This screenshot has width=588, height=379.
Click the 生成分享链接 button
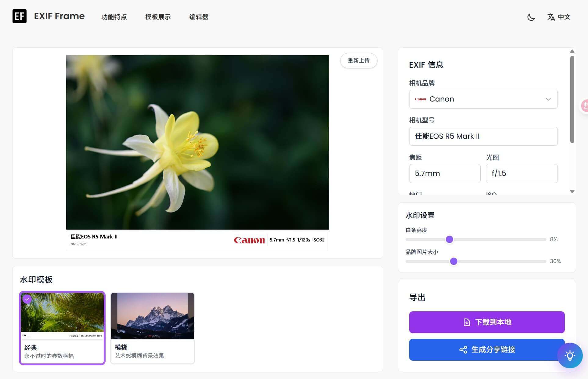pos(486,350)
